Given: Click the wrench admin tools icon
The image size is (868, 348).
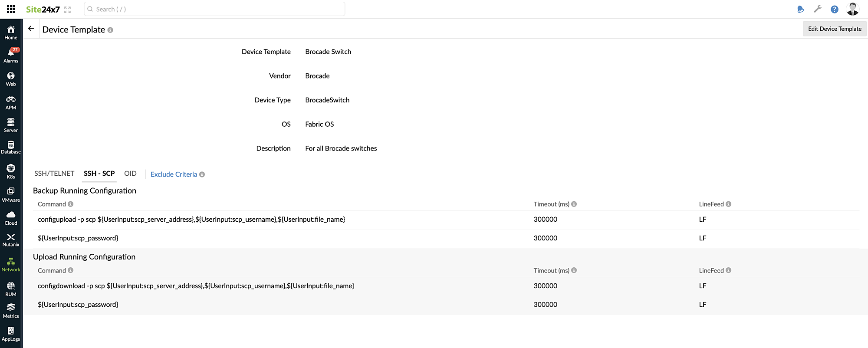Looking at the screenshot, I should tap(818, 9).
